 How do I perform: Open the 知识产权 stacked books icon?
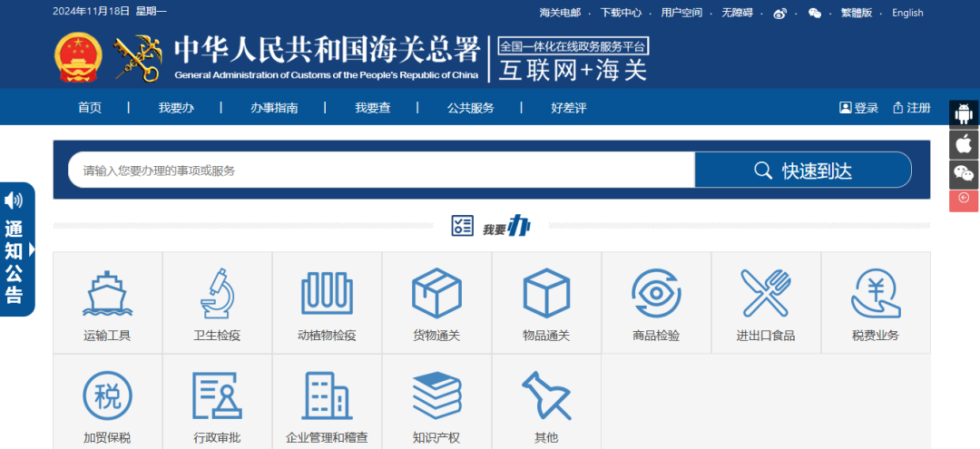(436, 395)
